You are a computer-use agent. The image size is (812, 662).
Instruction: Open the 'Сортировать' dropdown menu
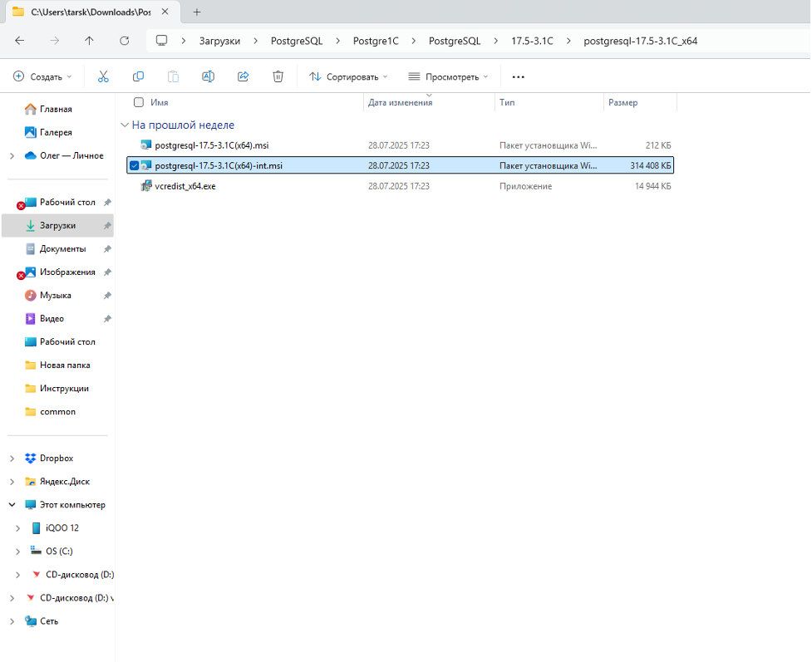[x=348, y=76]
